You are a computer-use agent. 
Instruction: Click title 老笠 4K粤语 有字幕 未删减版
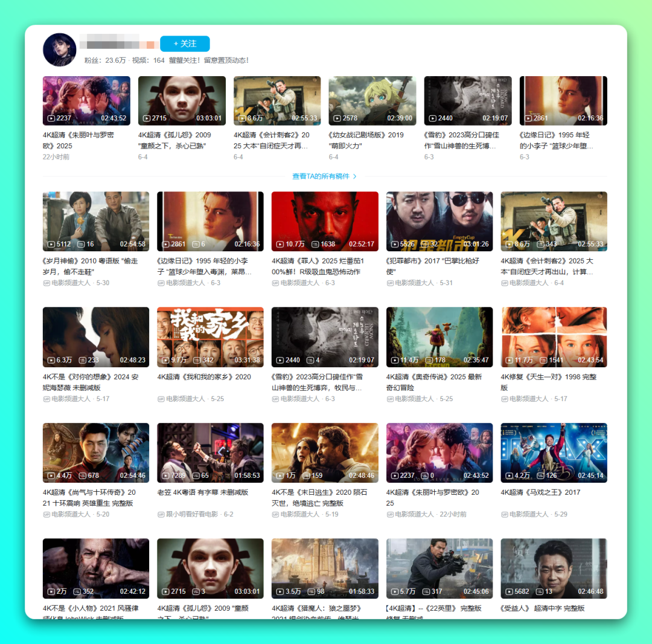[202, 492]
